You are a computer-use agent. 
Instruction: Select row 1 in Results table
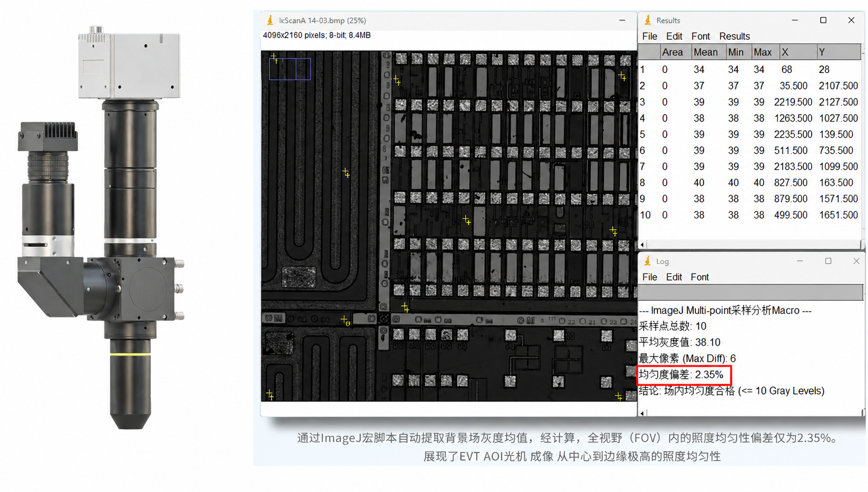point(750,69)
